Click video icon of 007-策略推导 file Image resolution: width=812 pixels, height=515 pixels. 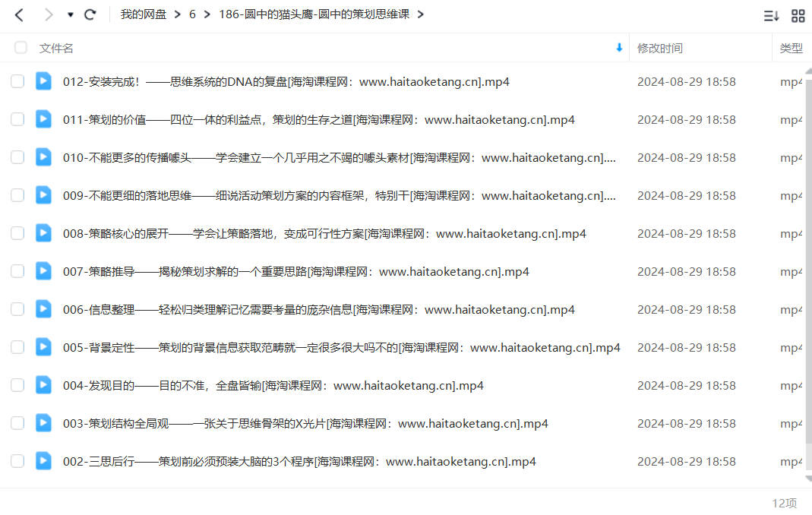(43, 270)
